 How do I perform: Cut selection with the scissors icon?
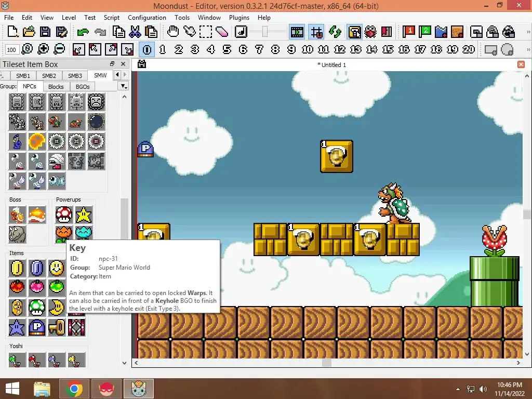135,32
